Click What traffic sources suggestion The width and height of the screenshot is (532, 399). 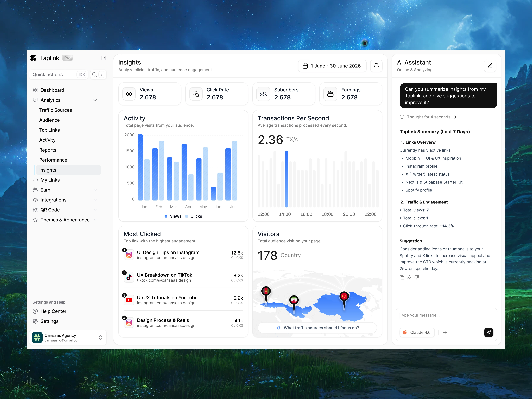(x=317, y=328)
